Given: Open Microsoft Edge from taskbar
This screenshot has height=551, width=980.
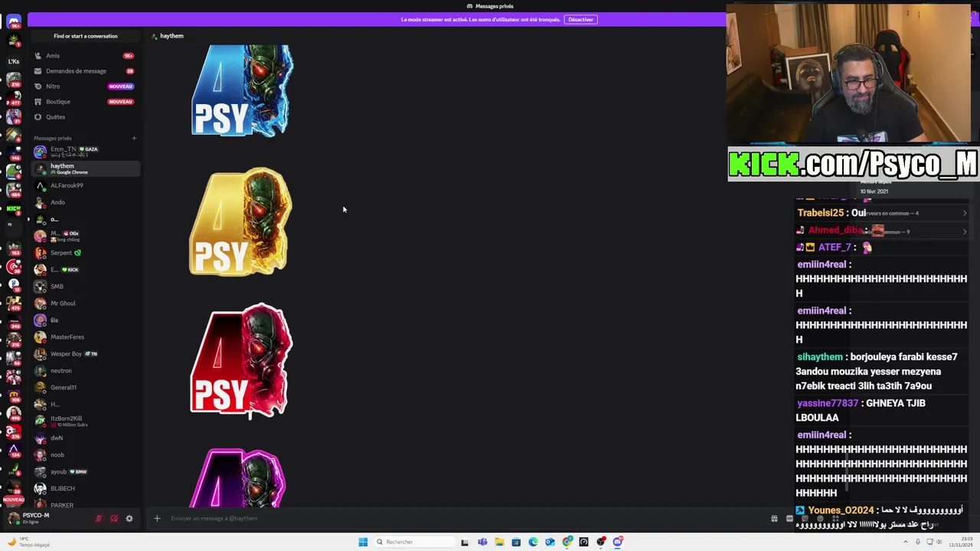Looking at the screenshot, I should click(533, 542).
